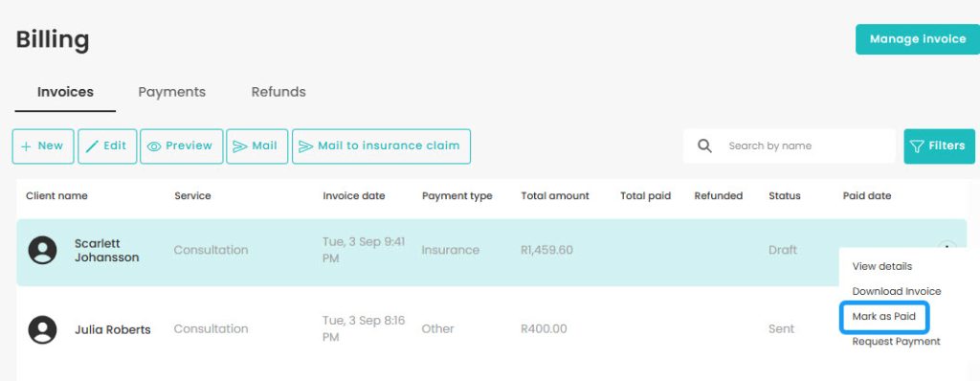Click the paper plane icon on Mail button
The image size is (980, 381).
[x=240, y=146]
